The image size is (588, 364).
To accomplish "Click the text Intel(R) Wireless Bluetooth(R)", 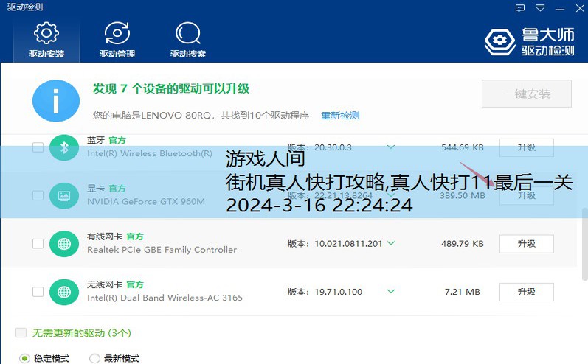I will 150,153.
